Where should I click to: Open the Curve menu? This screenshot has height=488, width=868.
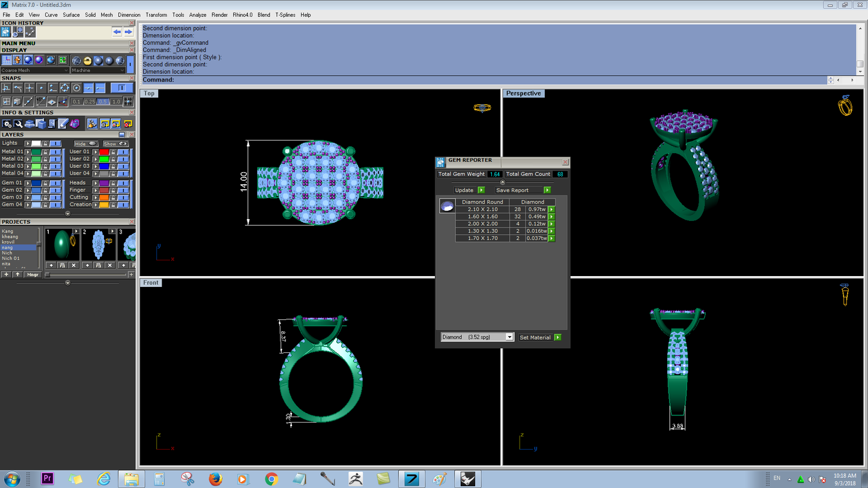(x=51, y=15)
